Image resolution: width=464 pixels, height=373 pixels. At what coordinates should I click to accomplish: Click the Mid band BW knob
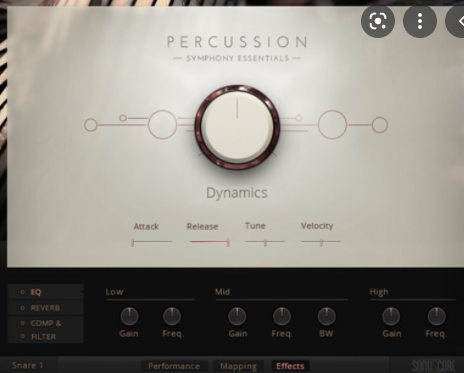pos(327,316)
